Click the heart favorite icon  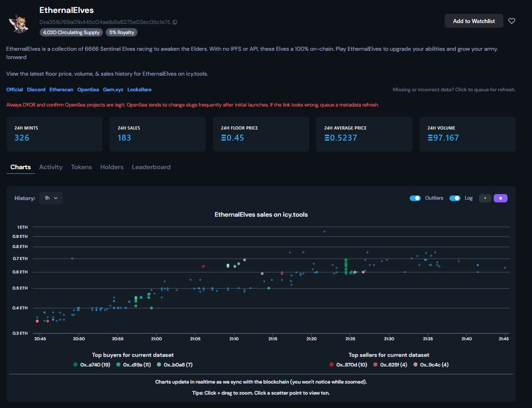pos(512,21)
